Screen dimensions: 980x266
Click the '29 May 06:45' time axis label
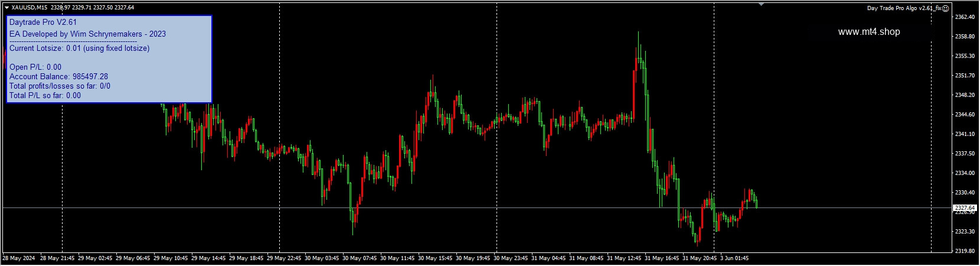pos(133,259)
